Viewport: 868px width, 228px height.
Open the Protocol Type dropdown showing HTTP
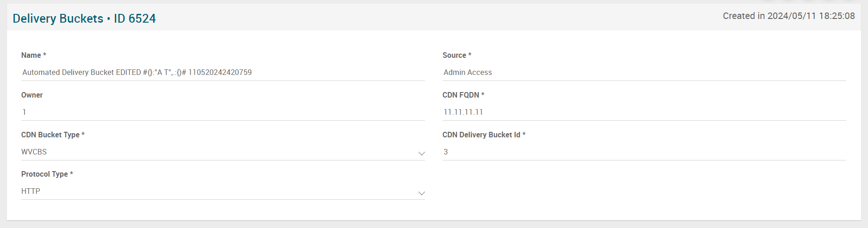(218, 191)
